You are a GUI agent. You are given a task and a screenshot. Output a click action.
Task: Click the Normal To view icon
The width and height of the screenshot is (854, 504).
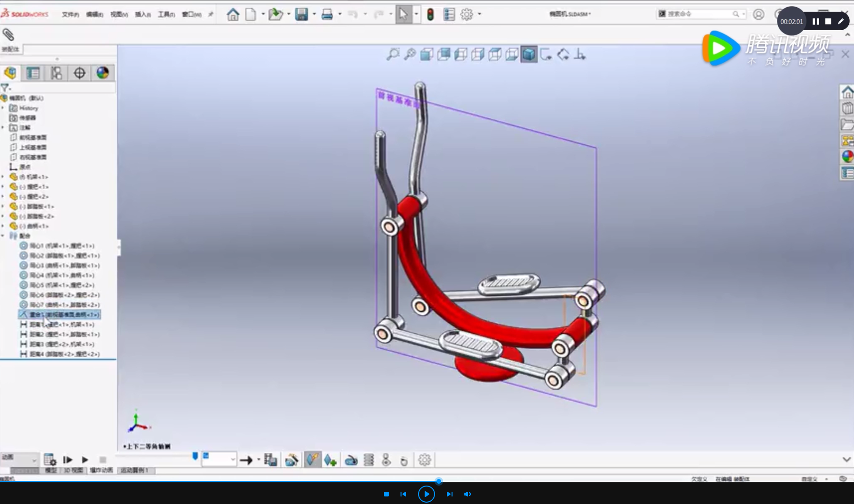(580, 55)
